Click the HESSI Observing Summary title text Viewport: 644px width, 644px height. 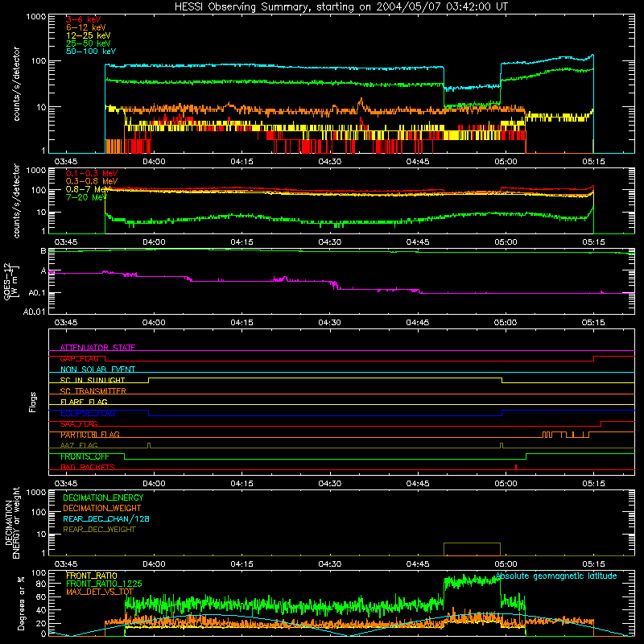341,6
